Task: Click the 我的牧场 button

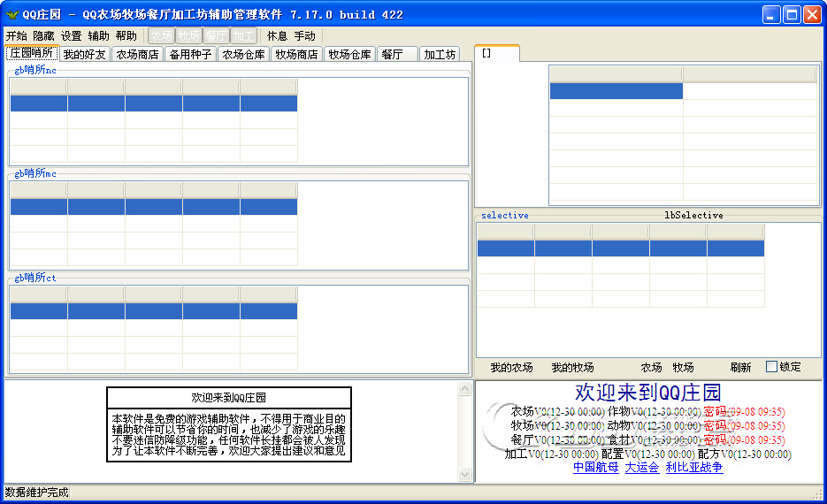Action: pos(573,368)
